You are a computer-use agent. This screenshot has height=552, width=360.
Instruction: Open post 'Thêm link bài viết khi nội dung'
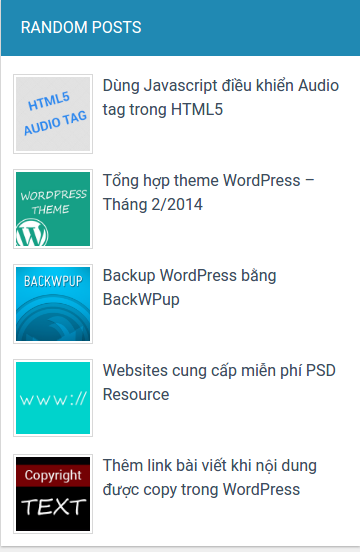tap(210, 466)
